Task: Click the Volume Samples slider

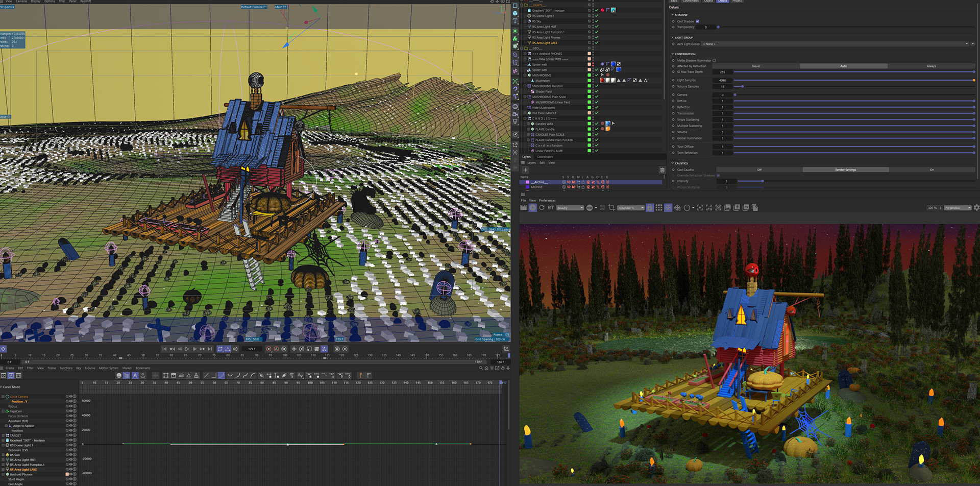Action: [x=854, y=86]
